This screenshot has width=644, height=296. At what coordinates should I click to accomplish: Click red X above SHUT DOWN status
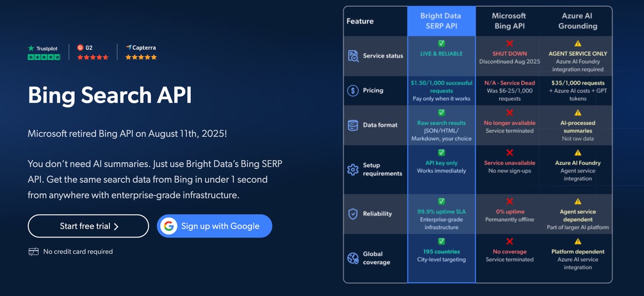[x=509, y=44]
